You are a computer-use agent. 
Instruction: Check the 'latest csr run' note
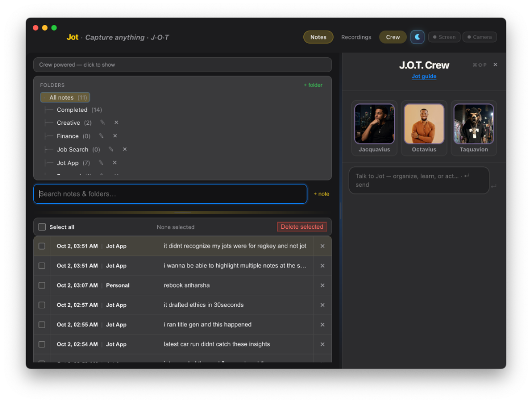point(42,344)
